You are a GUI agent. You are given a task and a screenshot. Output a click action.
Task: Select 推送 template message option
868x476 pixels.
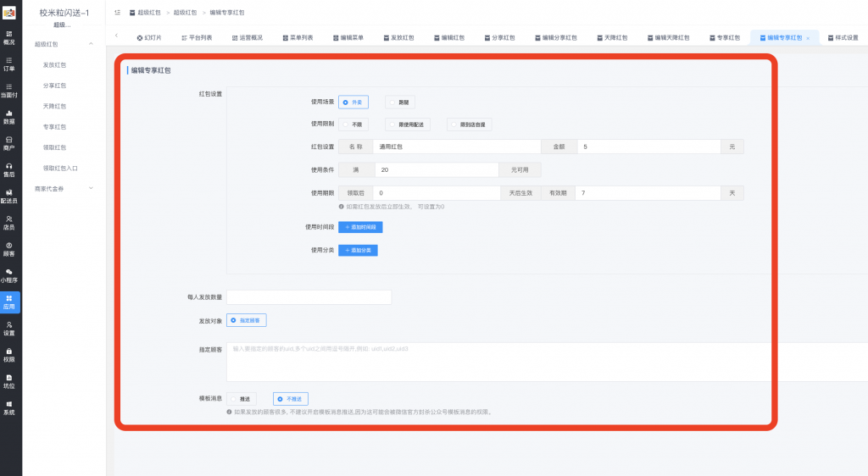pyautogui.click(x=242, y=399)
